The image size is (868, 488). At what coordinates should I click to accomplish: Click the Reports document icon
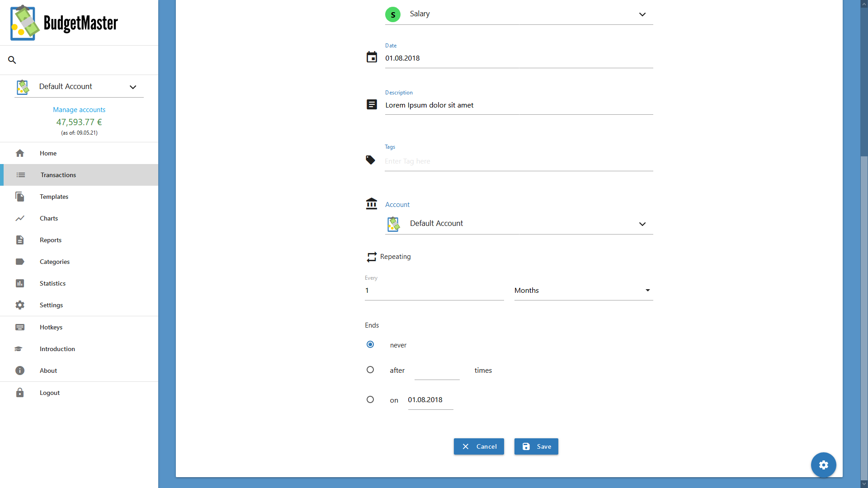point(20,240)
